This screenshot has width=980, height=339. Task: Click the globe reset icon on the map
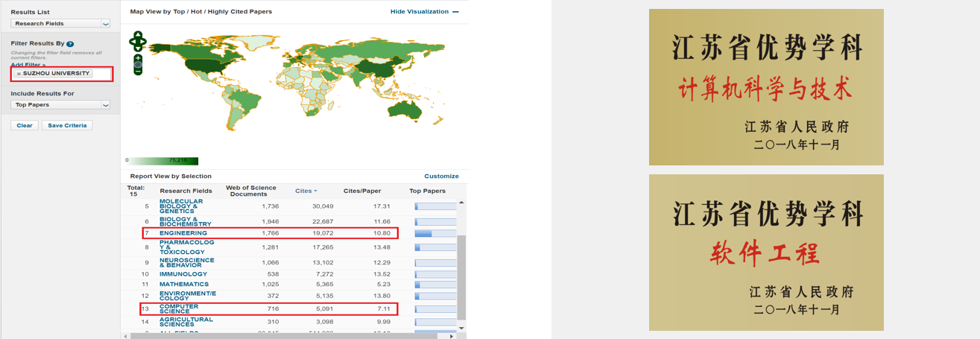[138, 66]
